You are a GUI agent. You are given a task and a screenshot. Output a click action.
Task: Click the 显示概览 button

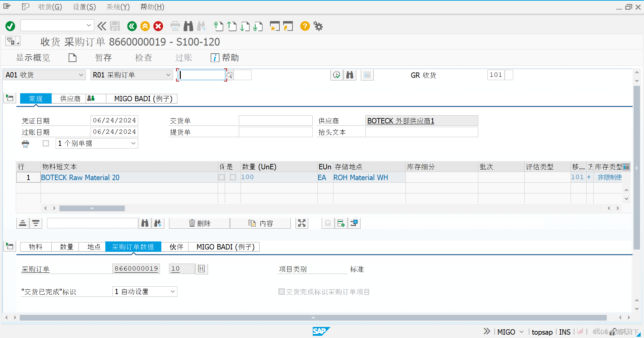(33, 58)
